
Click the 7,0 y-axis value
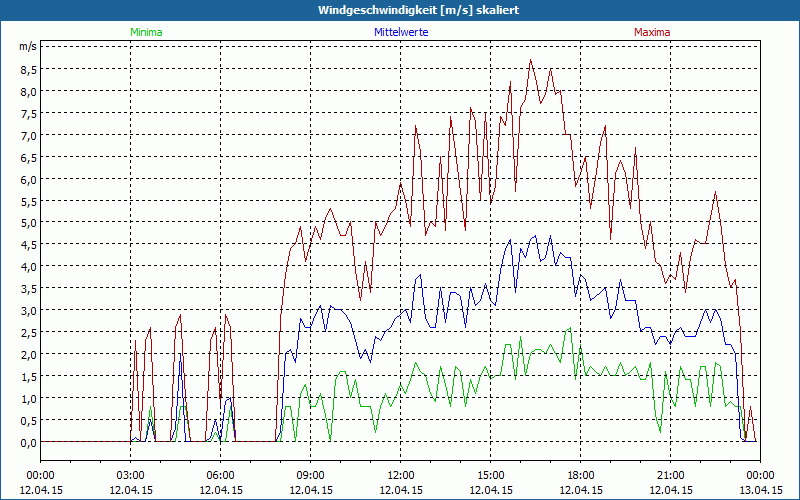point(29,136)
